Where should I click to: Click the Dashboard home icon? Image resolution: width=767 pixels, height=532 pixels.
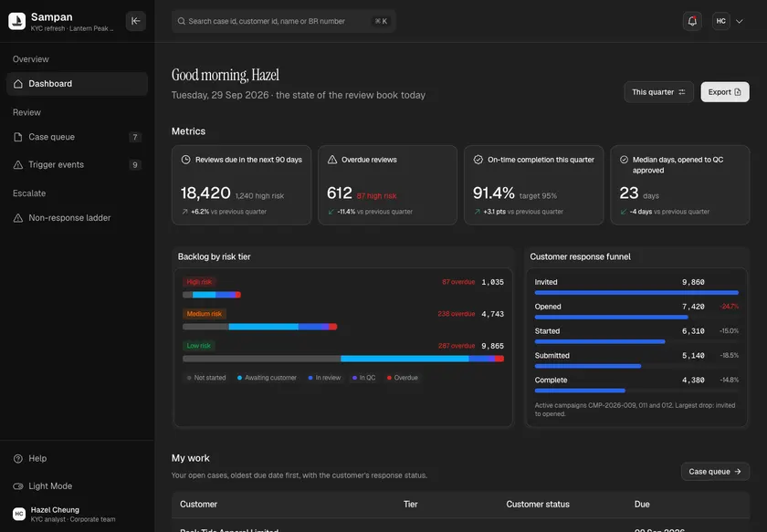click(x=18, y=84)
